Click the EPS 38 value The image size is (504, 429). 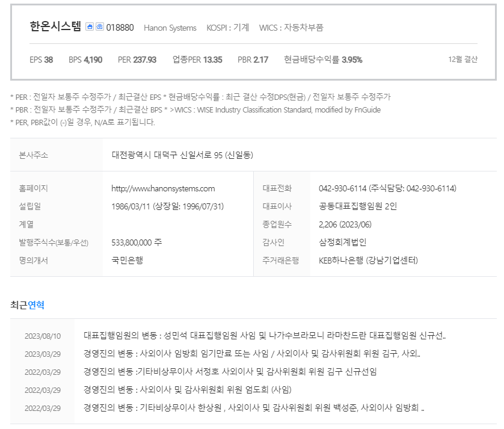pyautogui.click(x=41, y=60)
